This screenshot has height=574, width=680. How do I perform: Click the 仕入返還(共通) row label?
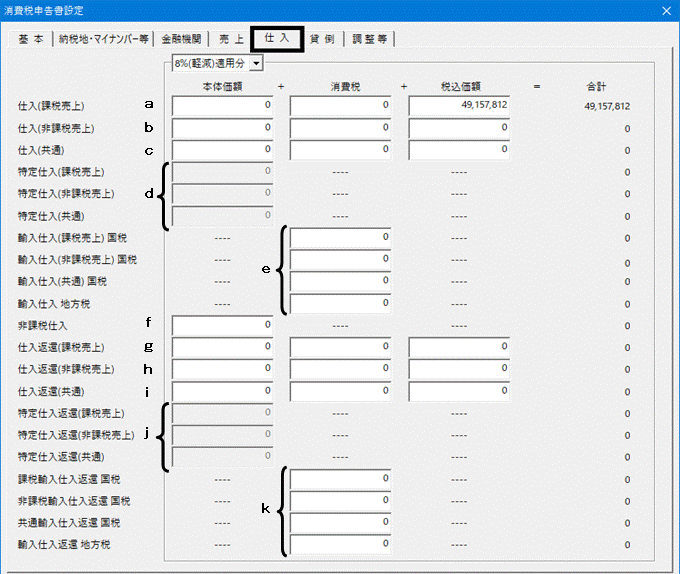pos(51,392)
